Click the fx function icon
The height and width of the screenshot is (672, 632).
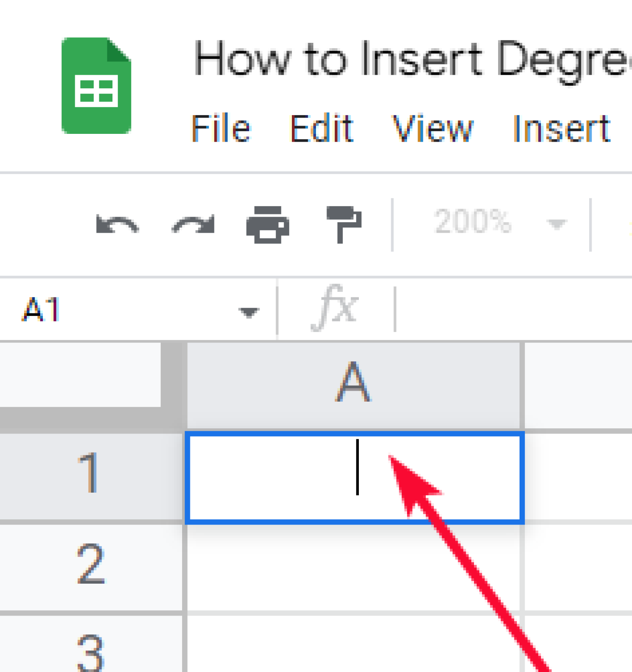tap(335, 308)
